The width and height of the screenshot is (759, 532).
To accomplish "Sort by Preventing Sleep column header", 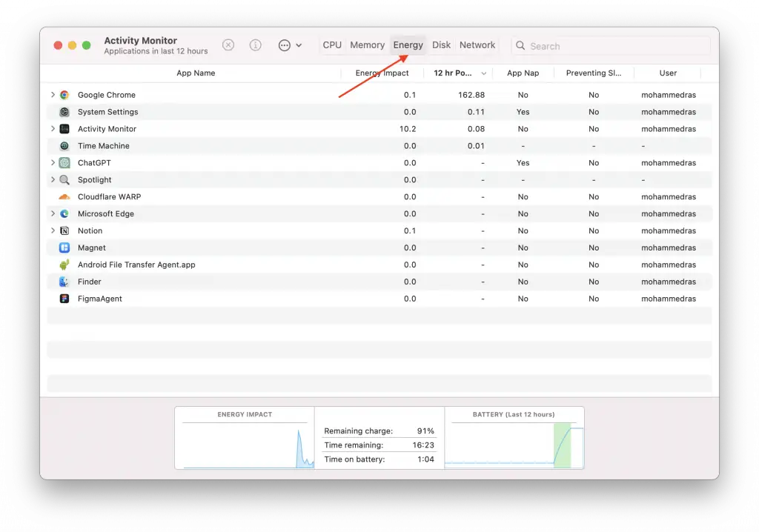I will (594, 73).
